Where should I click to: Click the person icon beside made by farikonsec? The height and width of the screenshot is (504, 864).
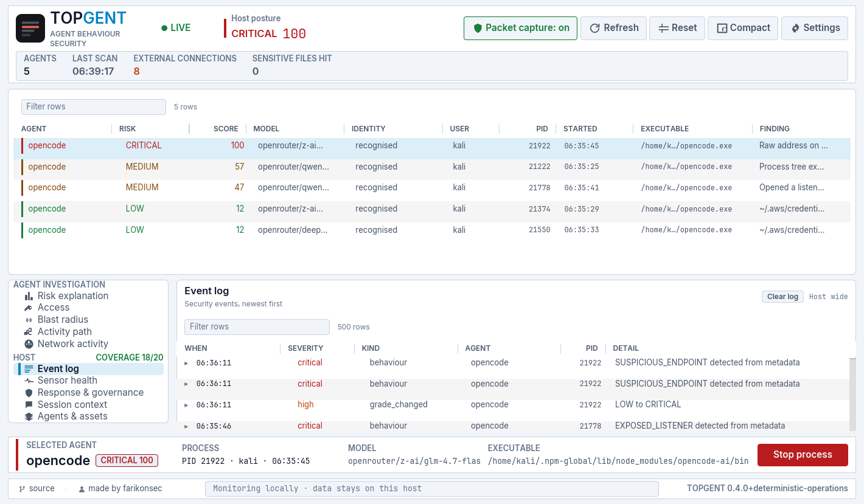pyautogui.click(x=82, y=489)
